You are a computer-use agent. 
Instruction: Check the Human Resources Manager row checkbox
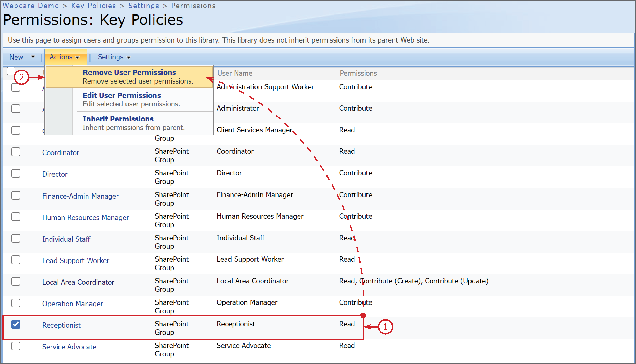[16, 217]
